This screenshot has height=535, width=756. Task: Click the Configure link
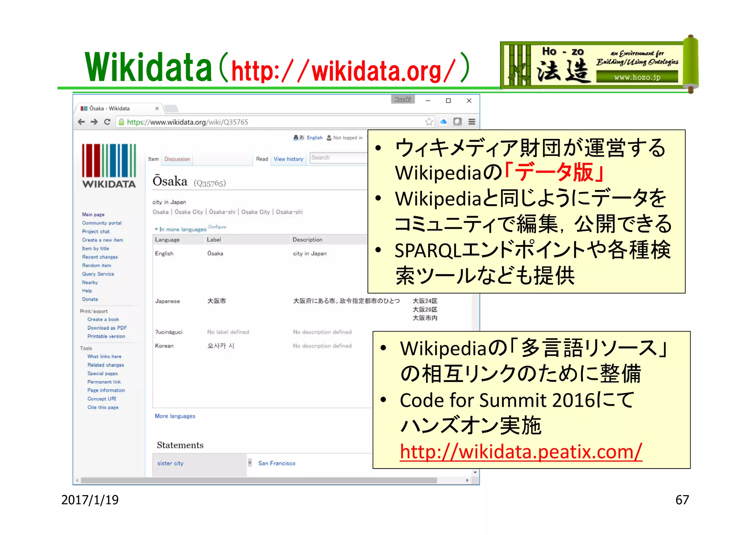tap(217, 227)
